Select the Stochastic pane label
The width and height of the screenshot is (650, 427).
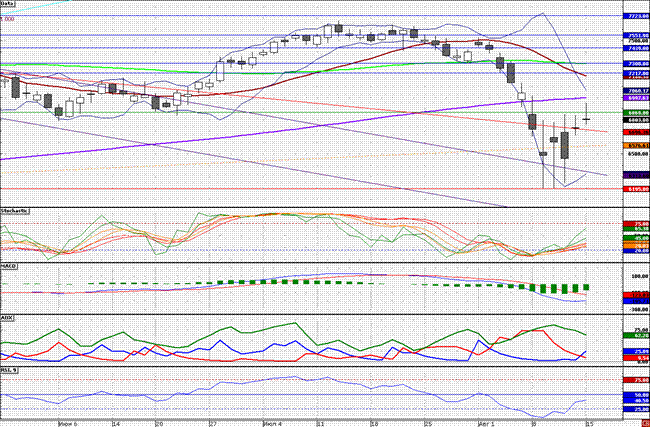[15, 211]
